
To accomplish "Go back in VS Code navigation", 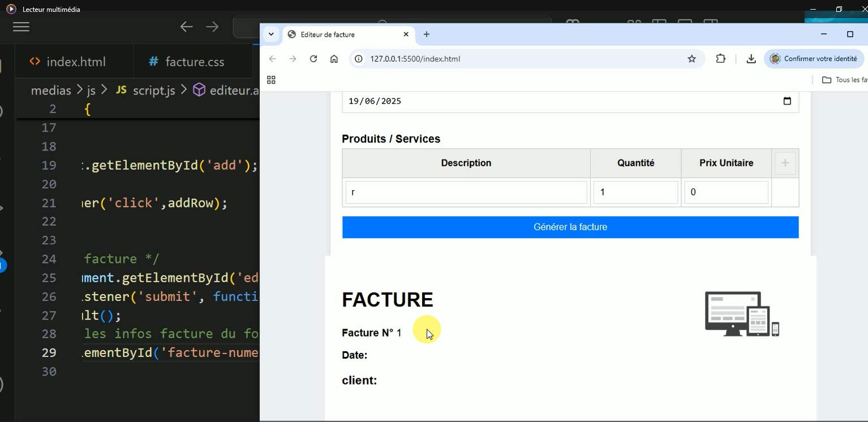I will pyautogui.click(x=186, y=27).
